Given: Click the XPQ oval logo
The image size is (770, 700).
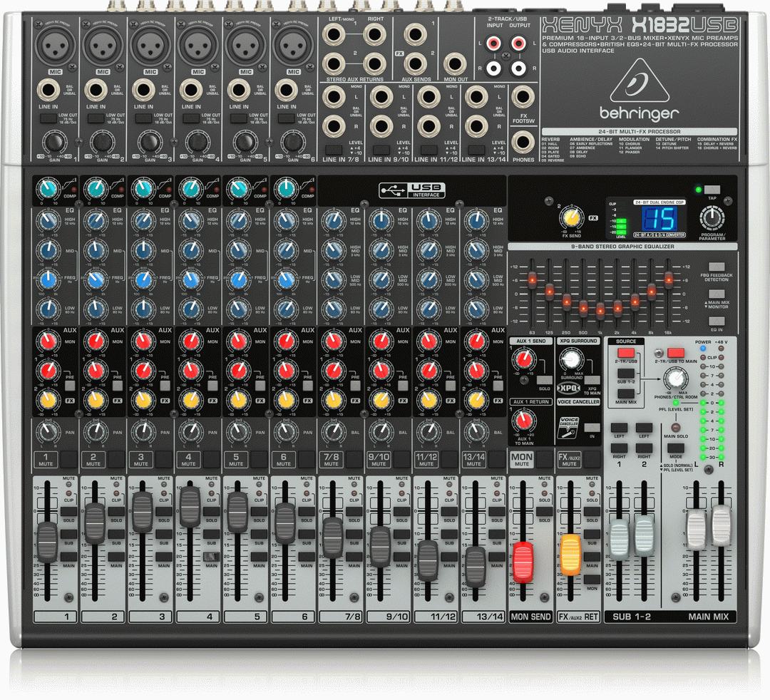Looking at the screenshot, I should [569, 388].
